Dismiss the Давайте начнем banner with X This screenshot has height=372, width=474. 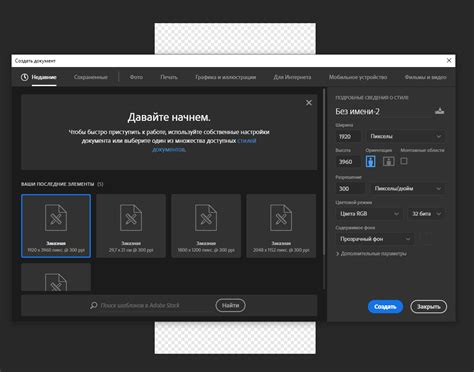(x=309, y=103)
